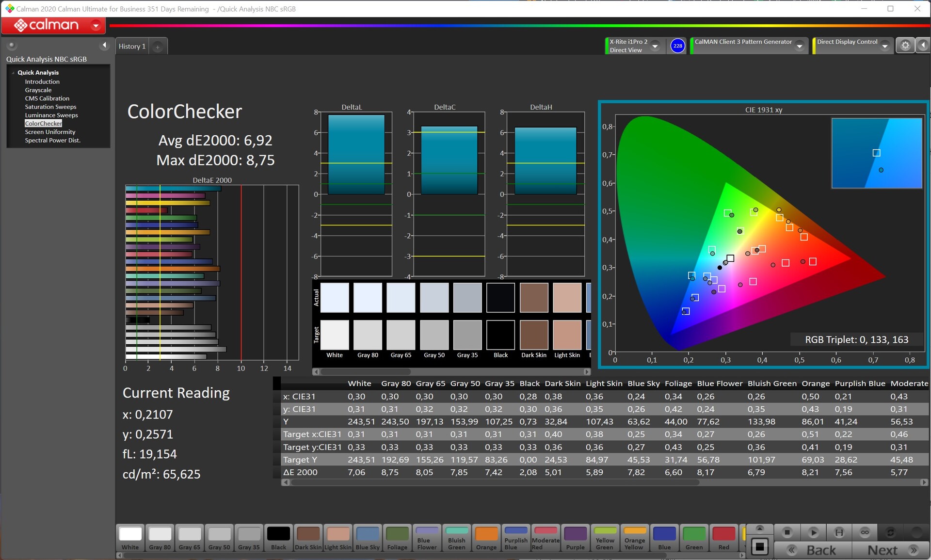Open Saturation Sweeps in the workflow list
The image size is (931, 560).
[50, 107]
